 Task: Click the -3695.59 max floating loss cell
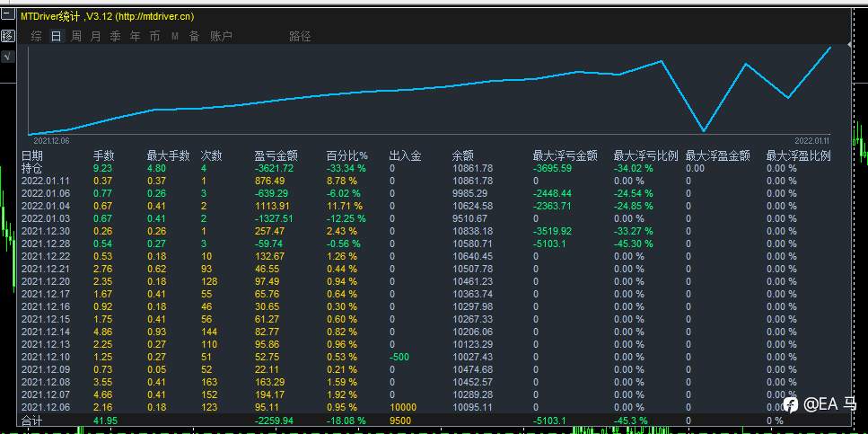point(553,168)
